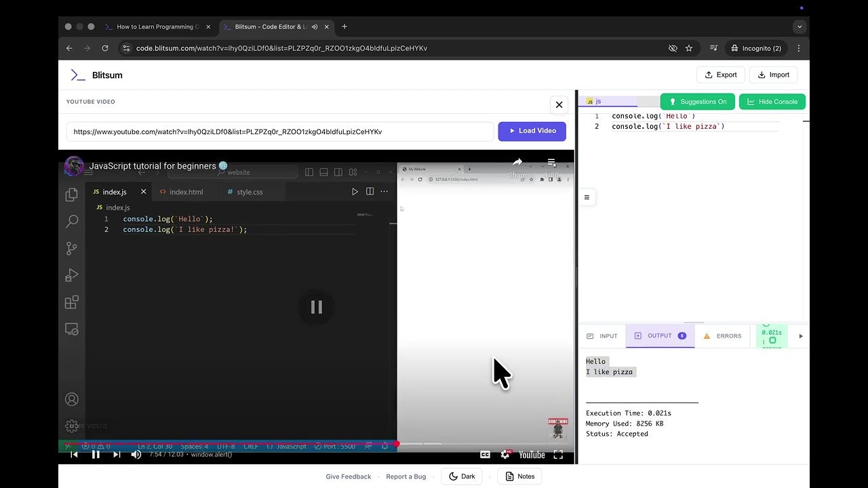The image size is (868, 488).
Task: Click the video progress bar scrubber dot
Action: [397, 444]
